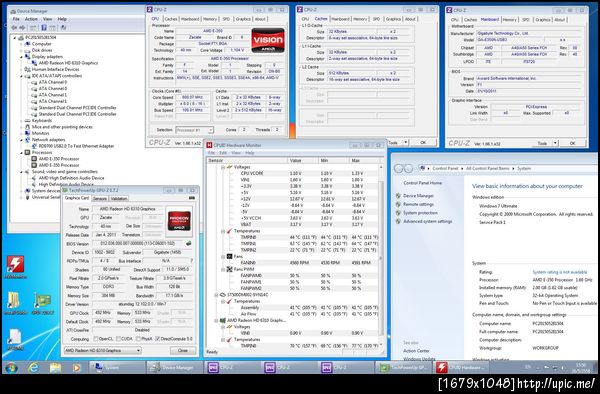This screenshot has height=394, width=600.
Task: Open the Advanced system settings link
Action: coord(427,221)
